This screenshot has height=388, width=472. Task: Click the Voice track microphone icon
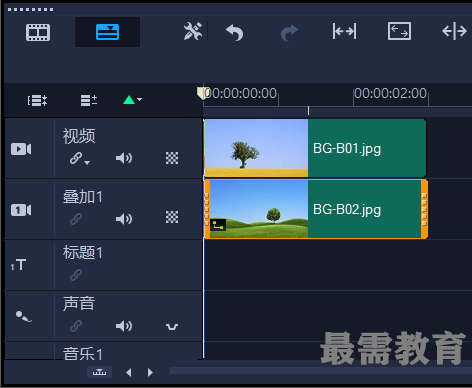click(x=24, y=316)
